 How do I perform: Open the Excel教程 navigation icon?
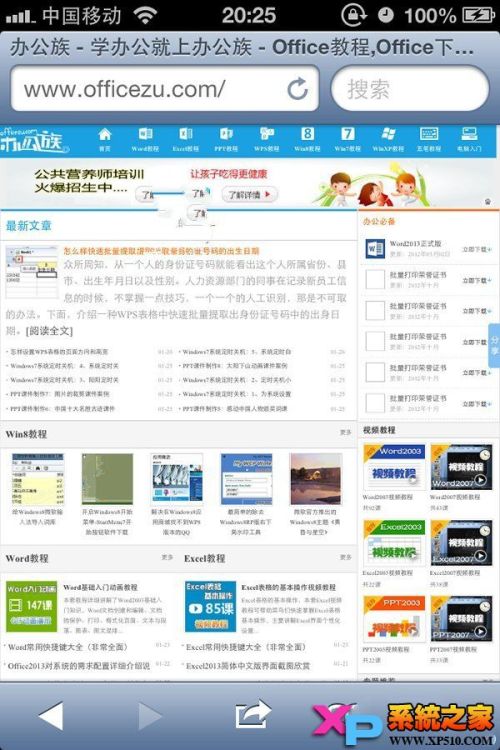[186, 139]
